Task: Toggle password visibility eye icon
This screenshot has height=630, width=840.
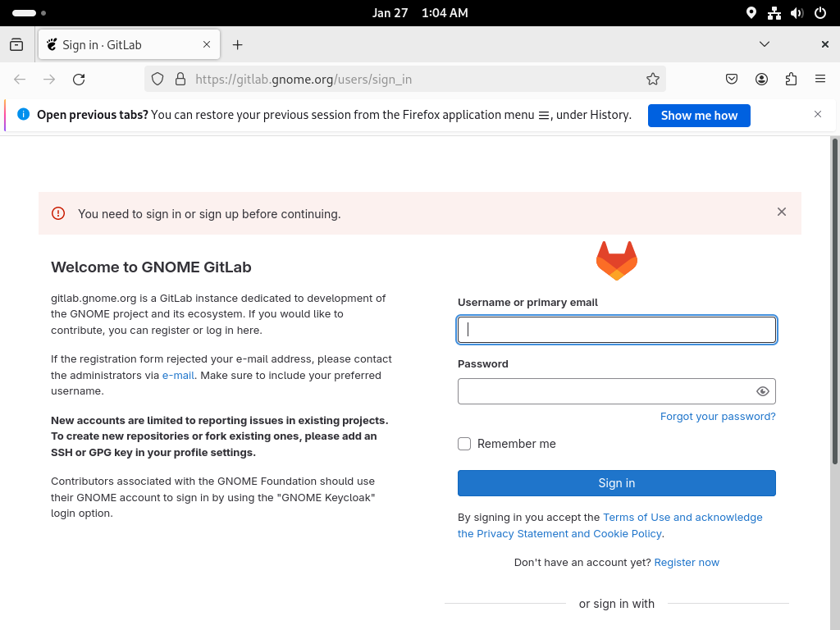Action: click(x=763, y=391)
